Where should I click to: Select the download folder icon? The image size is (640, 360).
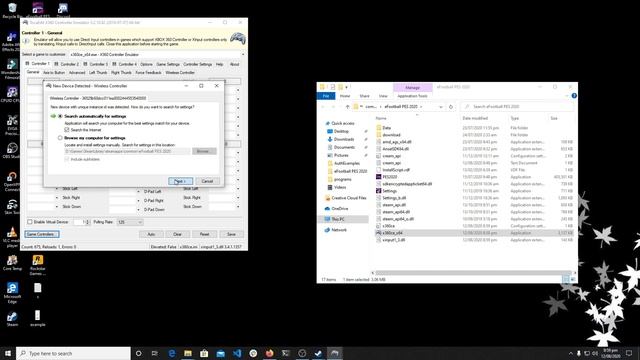pos(378,135)
